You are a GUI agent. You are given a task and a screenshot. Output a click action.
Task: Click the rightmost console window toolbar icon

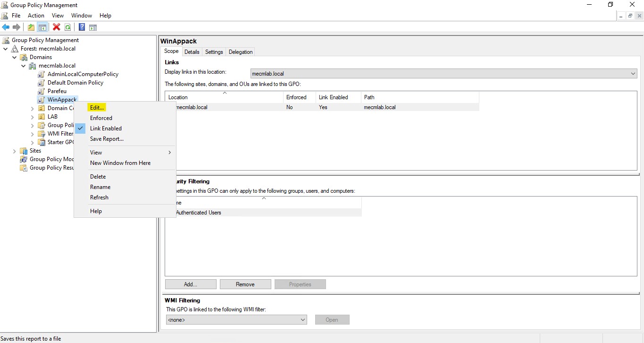click(x=93, y=27)
